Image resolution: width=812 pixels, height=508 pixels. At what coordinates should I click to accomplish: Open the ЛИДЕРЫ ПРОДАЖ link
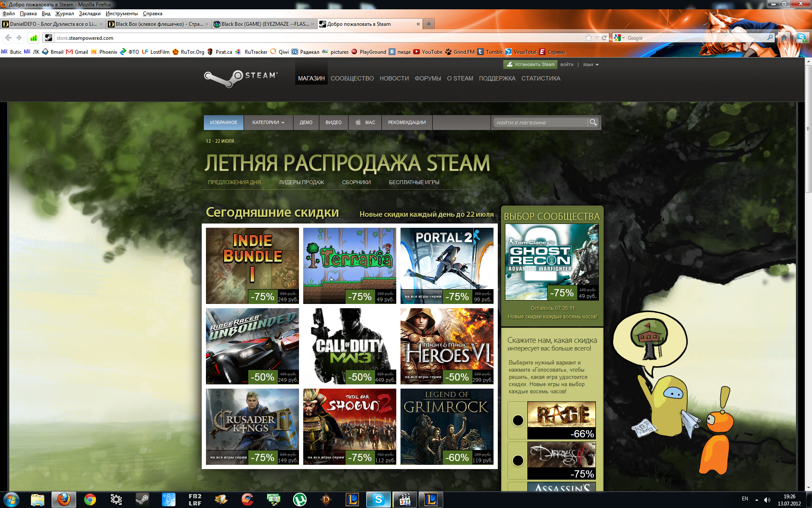(x=302, y=182)
